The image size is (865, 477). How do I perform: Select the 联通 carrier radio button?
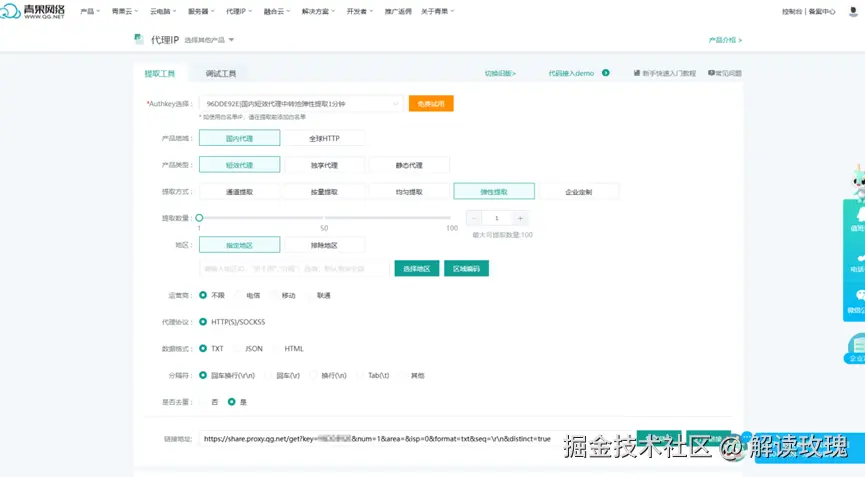pos(309,295)
